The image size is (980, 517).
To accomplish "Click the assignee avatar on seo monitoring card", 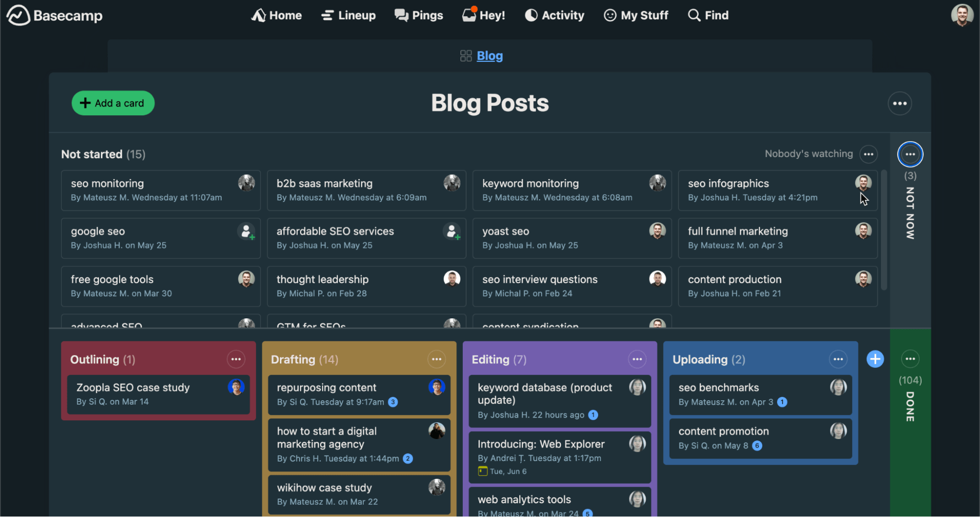I will [x=246, y=183].
